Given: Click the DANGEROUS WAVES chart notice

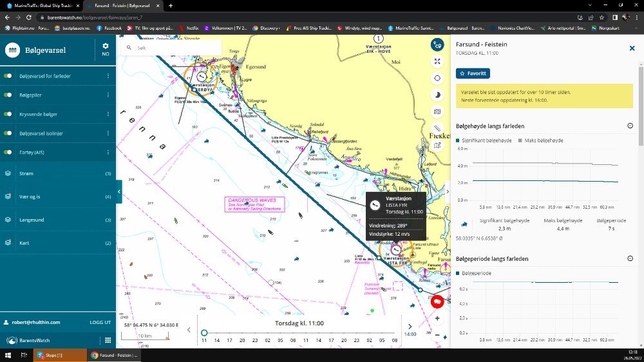Looking at the screenshot, I should (254, 204).
